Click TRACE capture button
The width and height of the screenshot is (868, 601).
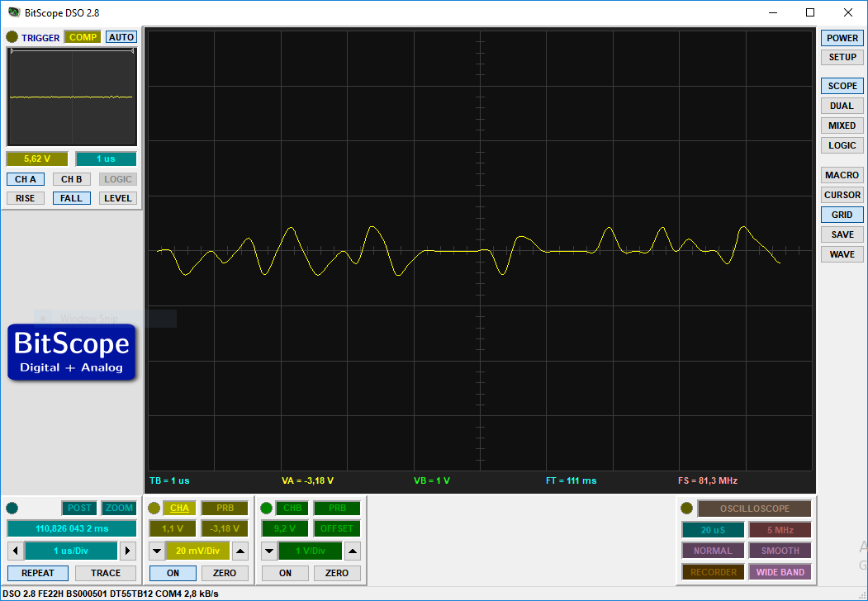[106, 573]
